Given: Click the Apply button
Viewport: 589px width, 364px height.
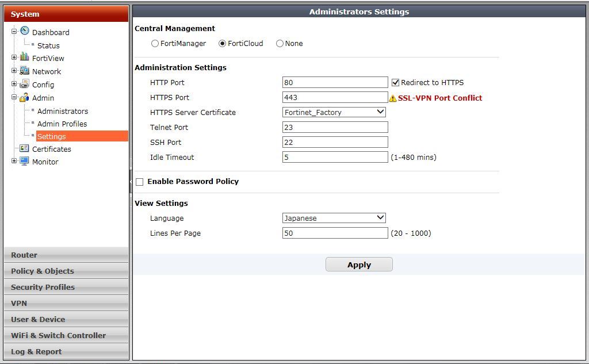Looking at the screenshot, I should [359, 265].
